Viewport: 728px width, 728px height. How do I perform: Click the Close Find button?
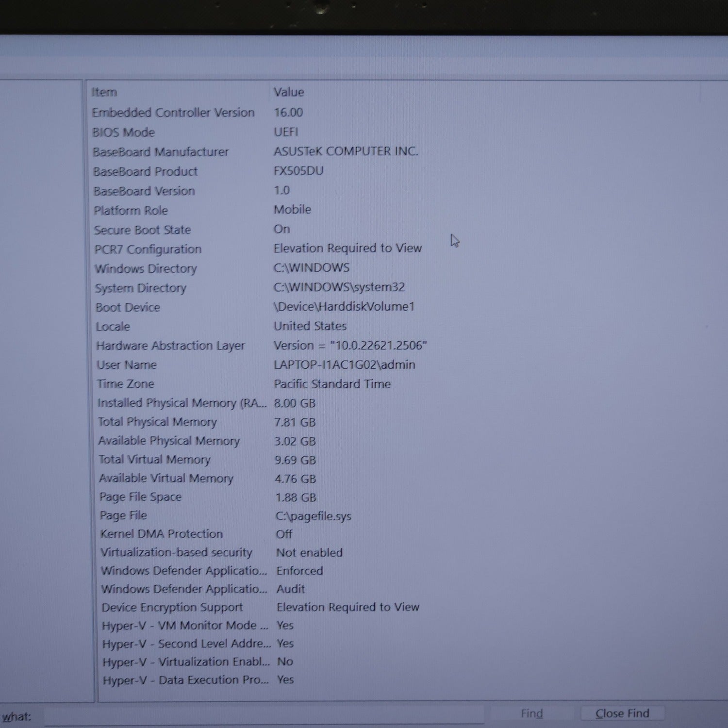(622, 713)
